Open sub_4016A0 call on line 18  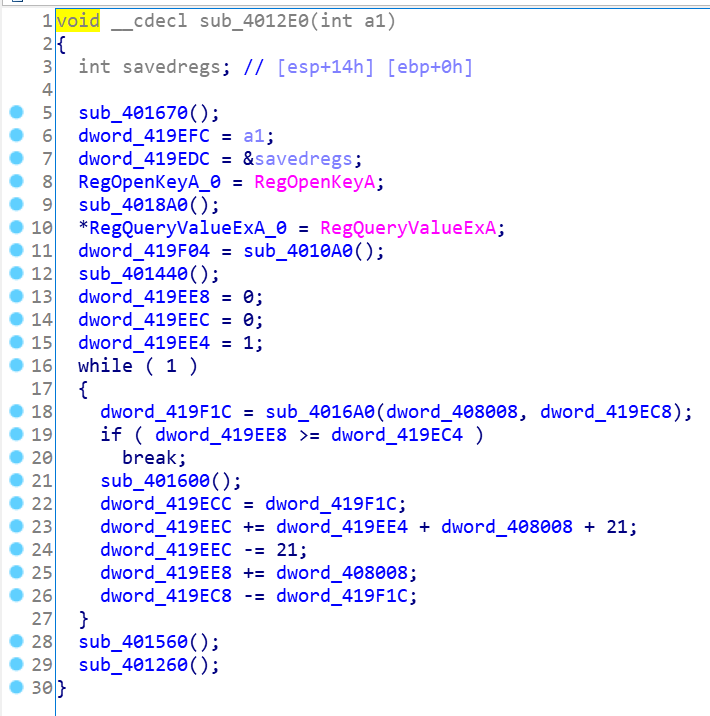click(320, 412)
